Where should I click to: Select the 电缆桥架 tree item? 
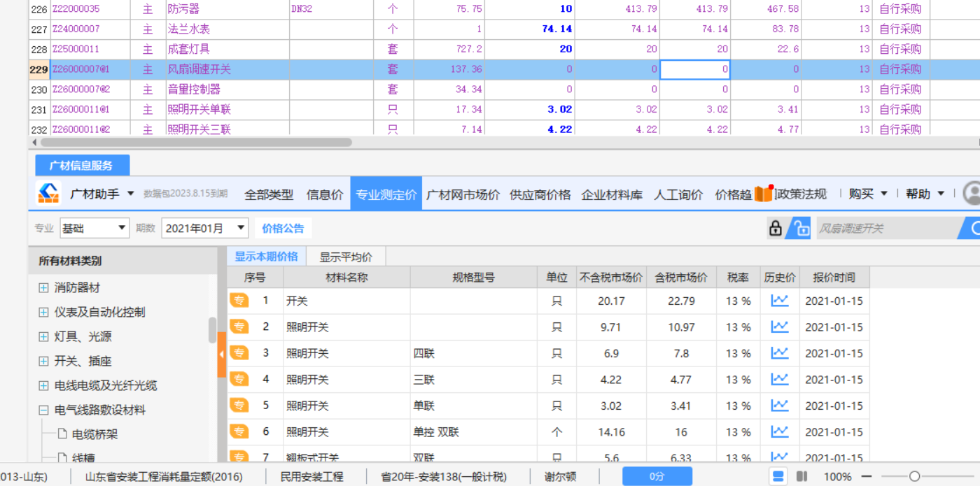click(94, 434)
